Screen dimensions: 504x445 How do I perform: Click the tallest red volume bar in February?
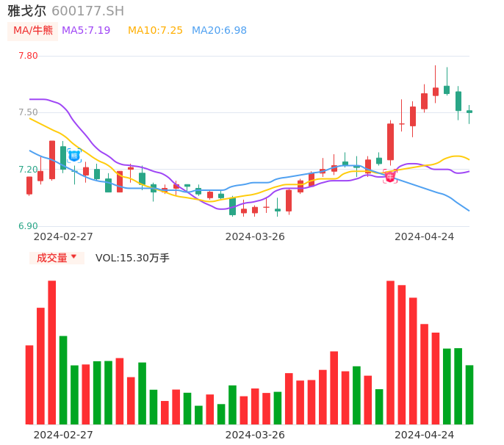tap(52, 352)
